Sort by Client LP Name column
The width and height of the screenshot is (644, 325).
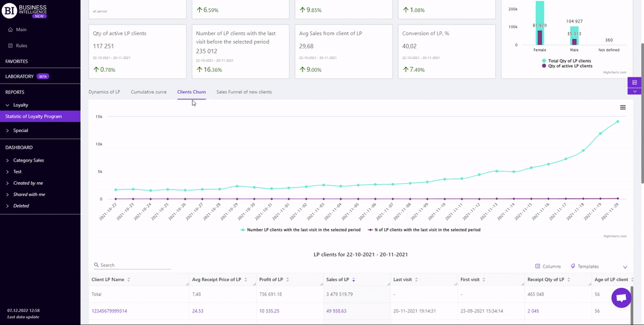pyautogui.click(x=129, y=280)
